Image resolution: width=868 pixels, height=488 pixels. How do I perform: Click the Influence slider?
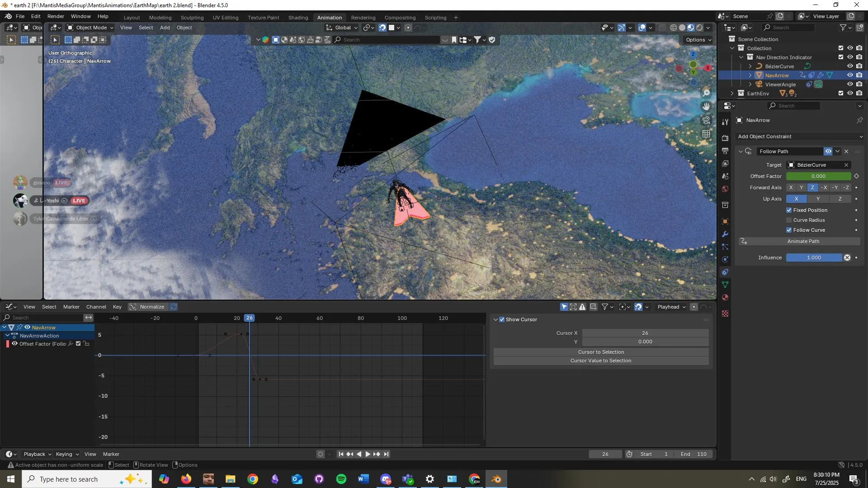click(814, 258)
